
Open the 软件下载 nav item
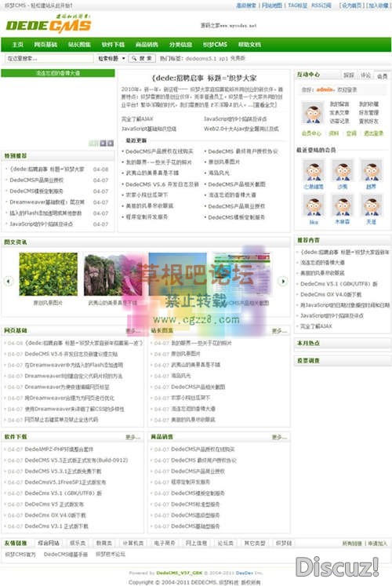coord(113,45)
